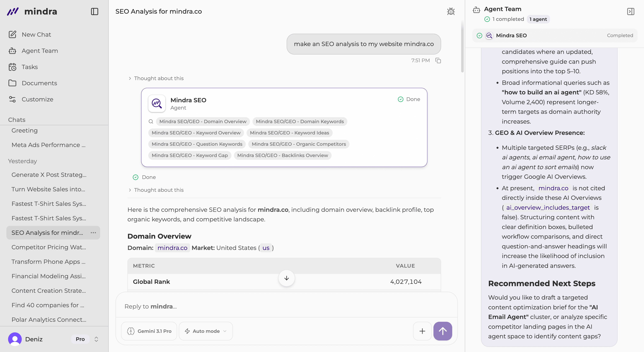The image size is (644, 352).
Task: Open the Backlinks Overview tool chip
Action: [x=283, y=155]
